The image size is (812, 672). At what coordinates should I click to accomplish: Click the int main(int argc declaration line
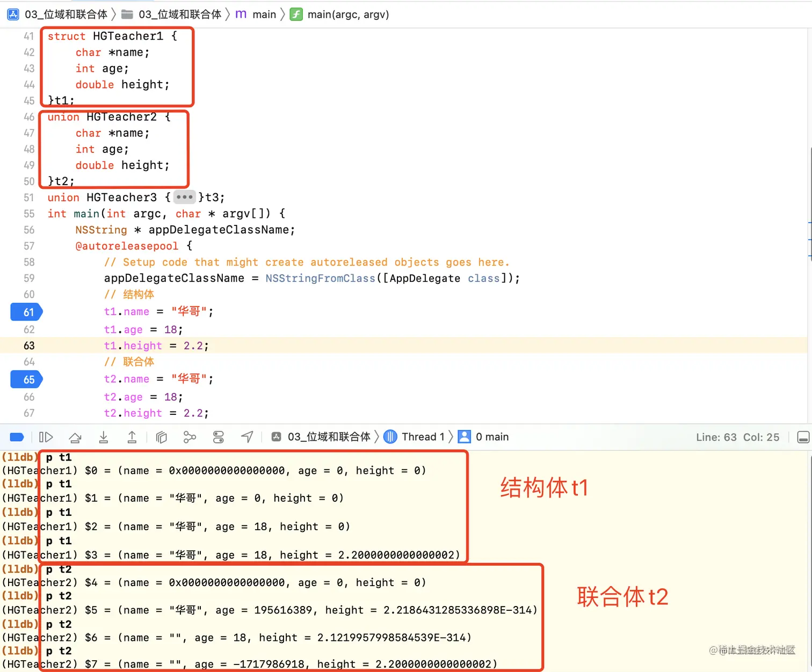(166, 214)
